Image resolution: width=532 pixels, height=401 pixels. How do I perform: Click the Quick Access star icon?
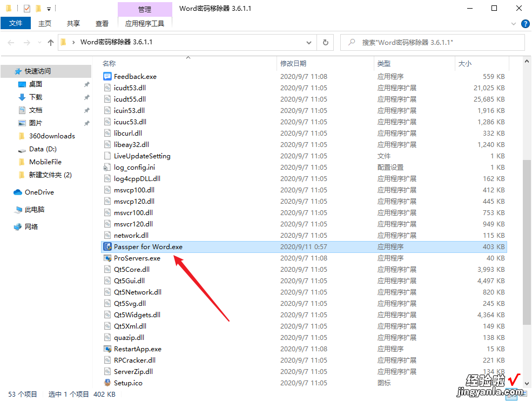pyautogui.click(x=18, y=71)
